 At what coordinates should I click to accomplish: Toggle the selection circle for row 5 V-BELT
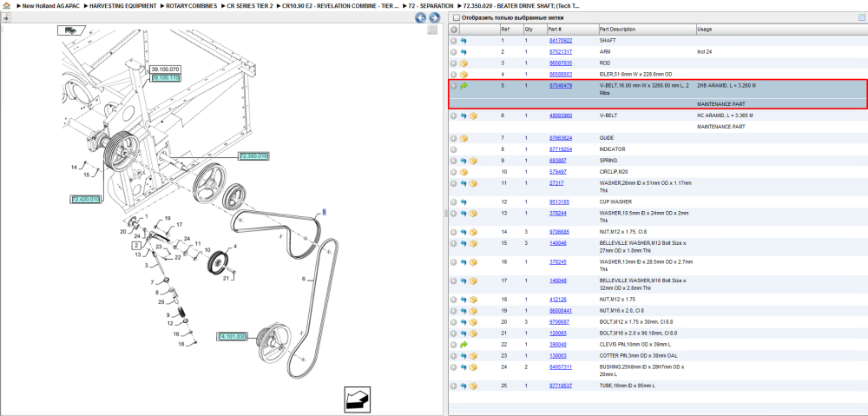(x=453, y=86)
